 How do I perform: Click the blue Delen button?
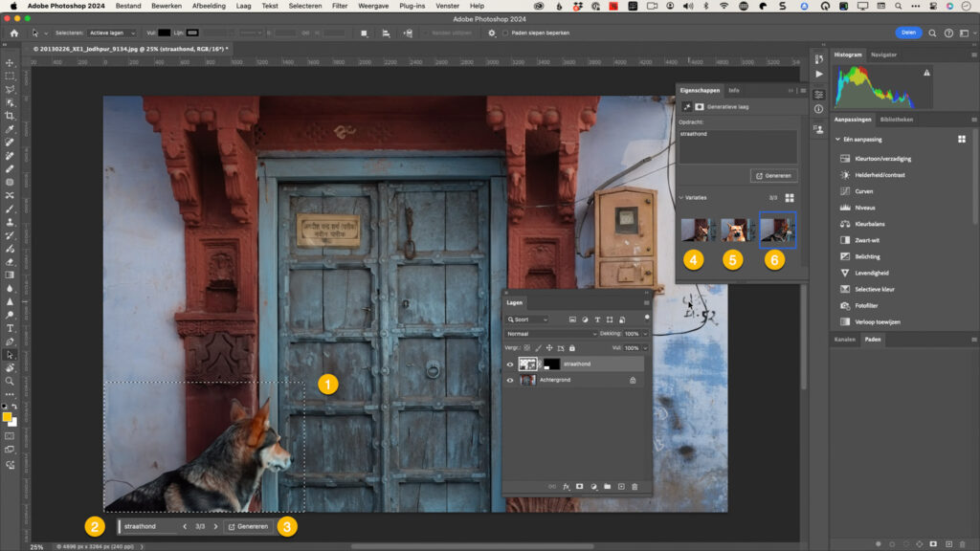[x=908, y=33]
